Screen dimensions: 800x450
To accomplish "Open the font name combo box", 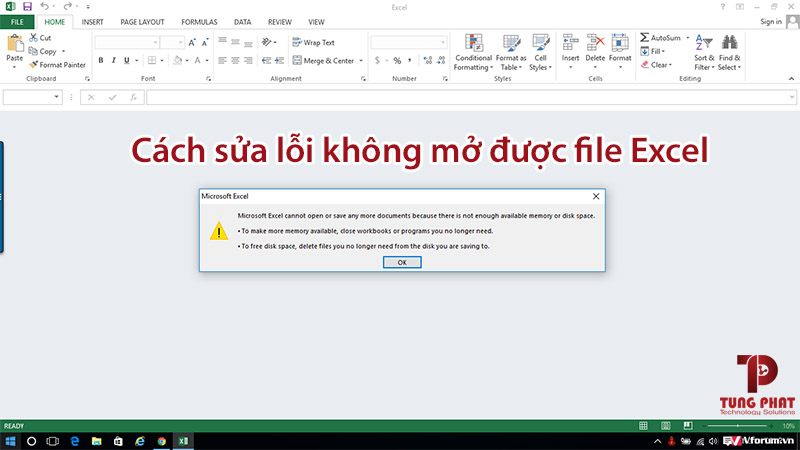I will pos(127,42).
